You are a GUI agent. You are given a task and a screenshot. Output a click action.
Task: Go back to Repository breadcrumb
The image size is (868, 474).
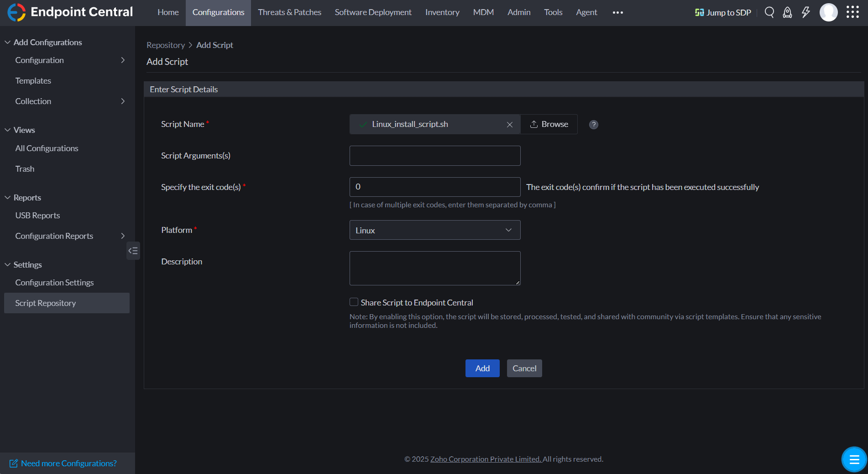click(x=166, y=45)
